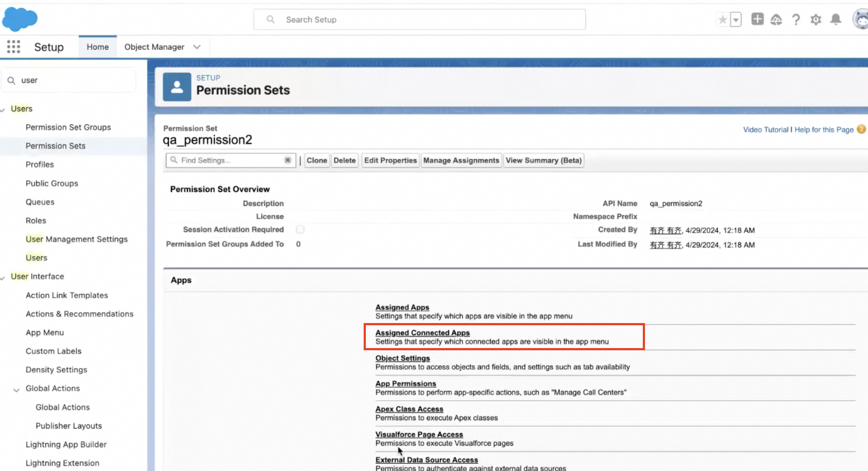Click the favorites star icon
Viewport: 868px width, 471px height.
coord(723,19)
